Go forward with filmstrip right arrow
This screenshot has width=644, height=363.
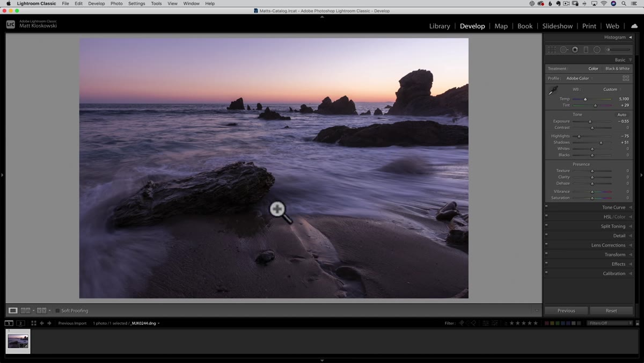49,323
